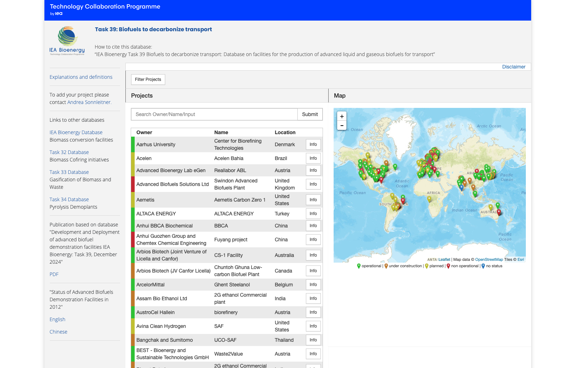Open Explanations and definitions page

81,77
